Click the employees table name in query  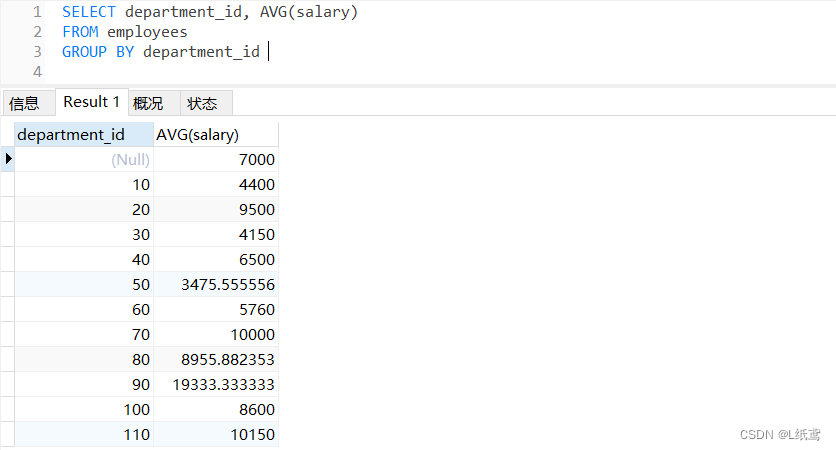point(147,32)
